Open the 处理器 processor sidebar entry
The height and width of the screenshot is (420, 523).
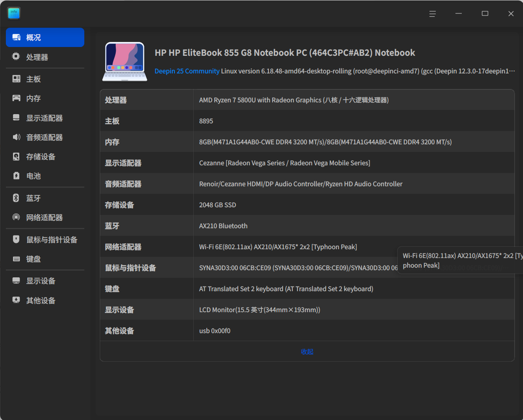(45, 57)
